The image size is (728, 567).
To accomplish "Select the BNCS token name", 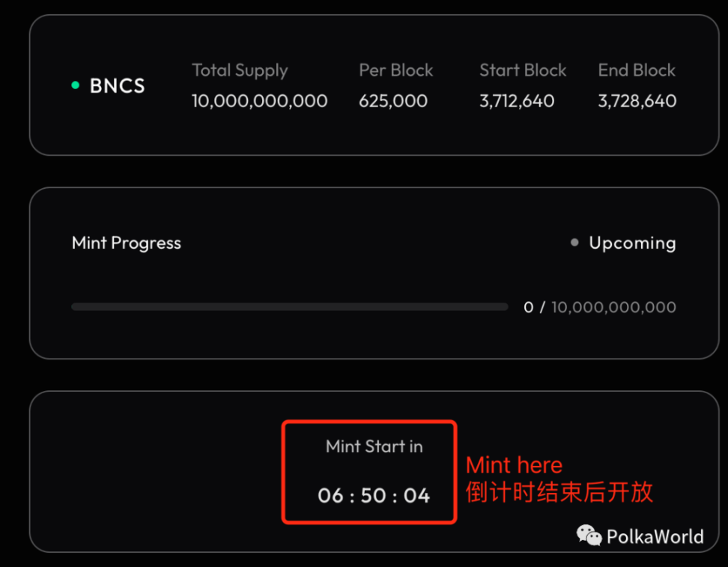I will pos(117,85).
